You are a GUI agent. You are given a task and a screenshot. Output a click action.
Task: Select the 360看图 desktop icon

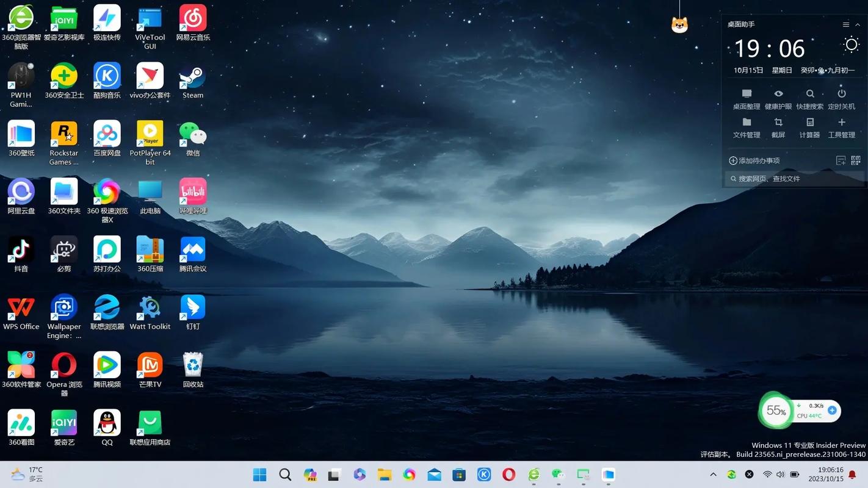pos(21,428)
